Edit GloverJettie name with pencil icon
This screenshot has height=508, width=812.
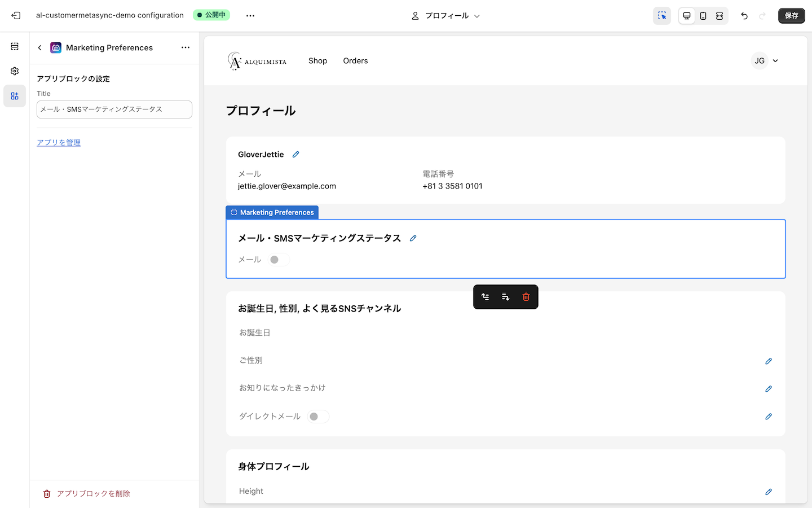(x=296, y=155)
